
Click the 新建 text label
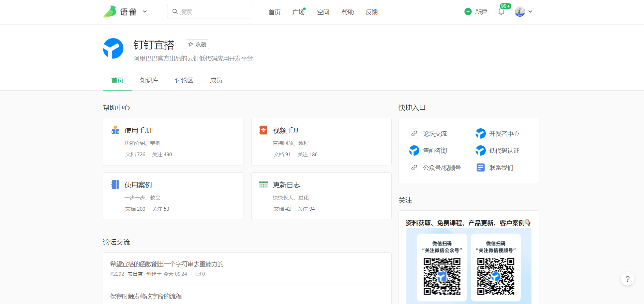tap(481, 12)
